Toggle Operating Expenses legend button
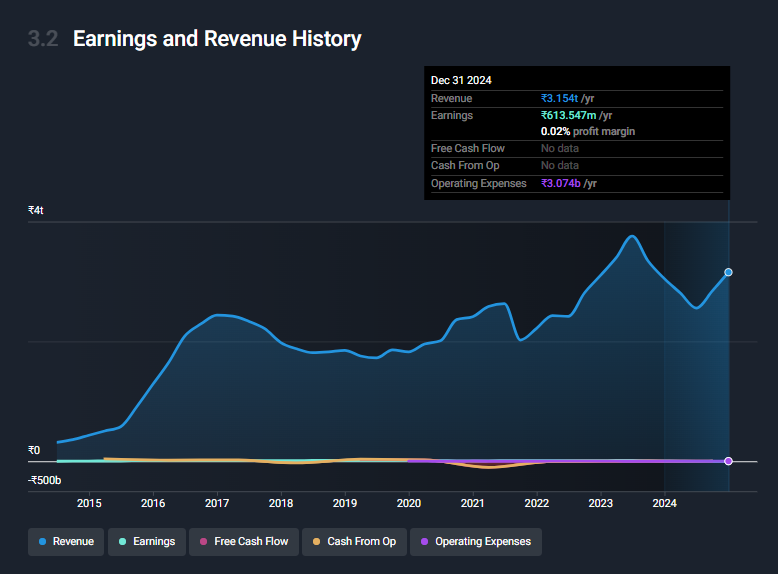This screenshot has width=778, height=574. [x=476, y=542]
